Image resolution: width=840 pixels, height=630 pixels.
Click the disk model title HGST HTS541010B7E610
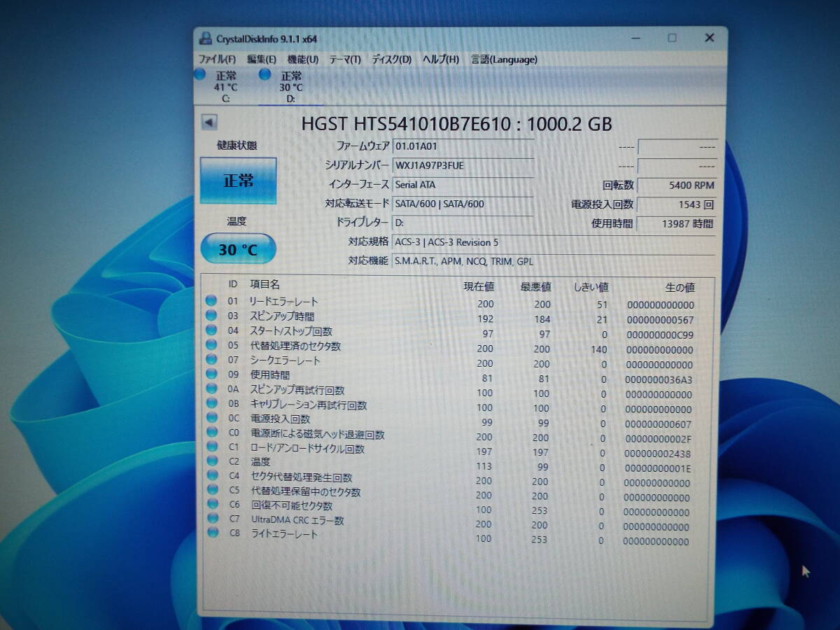click(x=407, y=124)
